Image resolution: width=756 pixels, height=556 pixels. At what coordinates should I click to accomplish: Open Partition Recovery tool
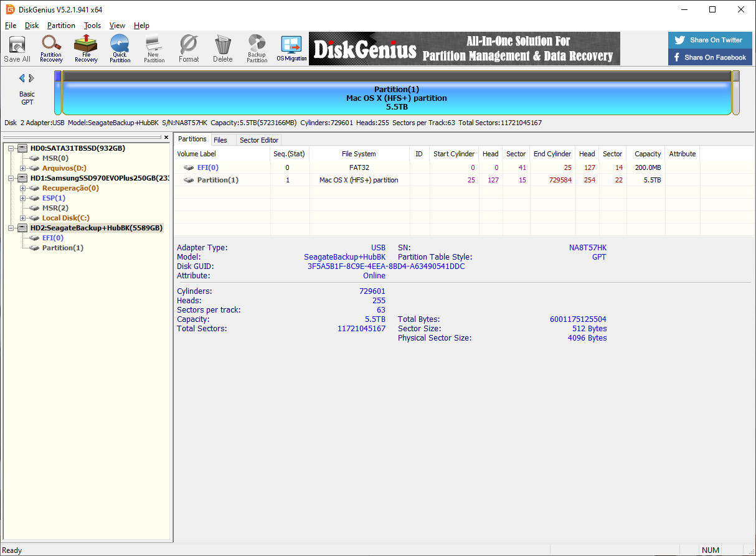point(51,49)
